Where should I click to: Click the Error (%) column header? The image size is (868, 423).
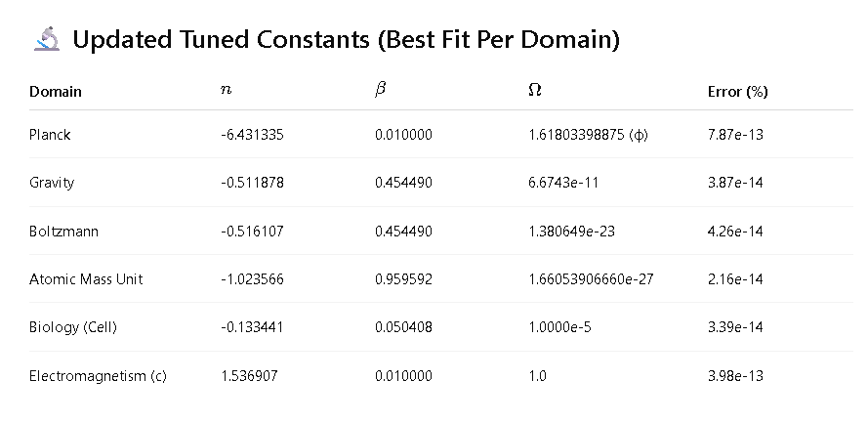tap(737, 92)
